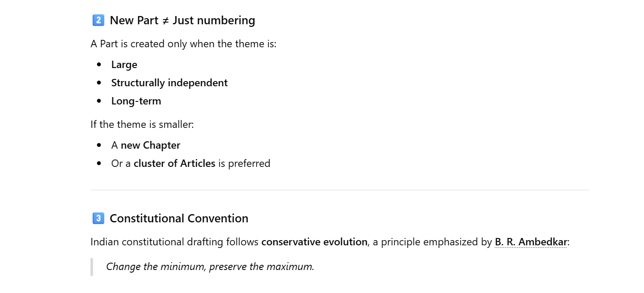Click the blue number 3 emoji icon
The height and width of the screenshot is (293, 644).
(98, 218)
